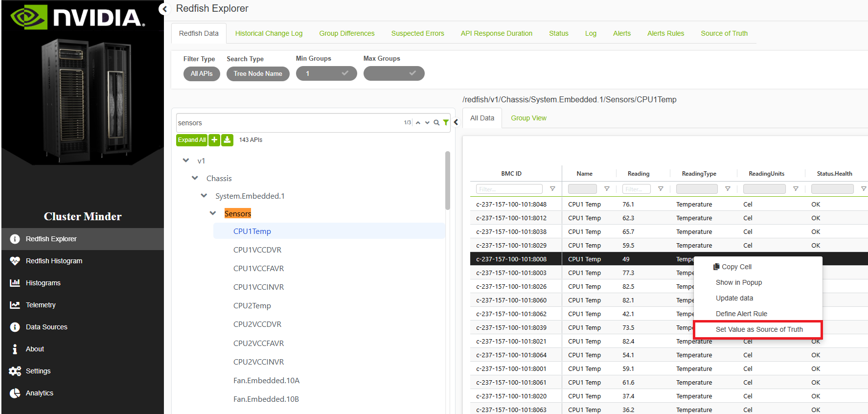Image resolution: width=868 pixels, height=414 pixels.
Task: Open the Max Groups dropdown
Action: 394,73
